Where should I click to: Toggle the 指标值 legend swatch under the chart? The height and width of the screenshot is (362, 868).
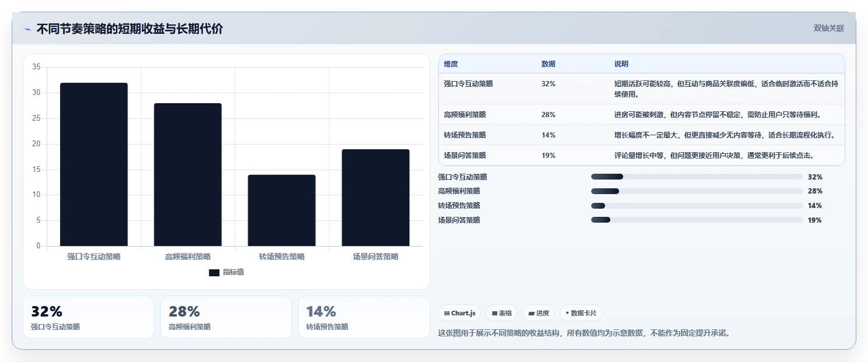pyautogui.click(x=214, y=273)
